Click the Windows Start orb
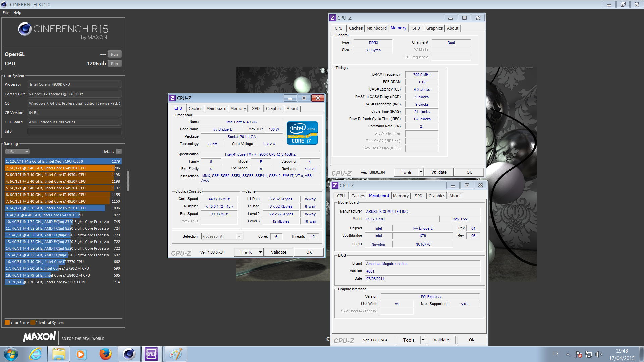This screenshot has width=644, height=362. pos(11,354)
